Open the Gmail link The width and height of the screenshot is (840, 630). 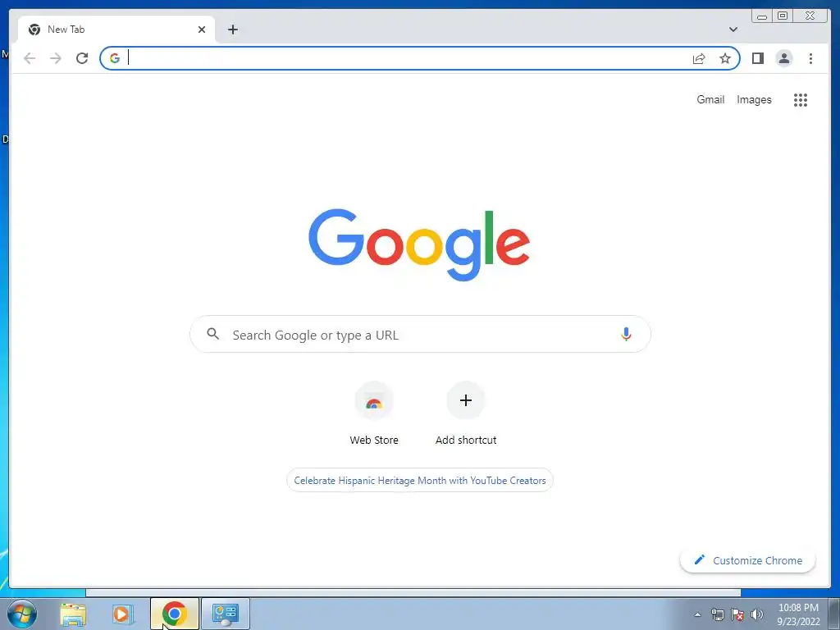coord(710,99)
